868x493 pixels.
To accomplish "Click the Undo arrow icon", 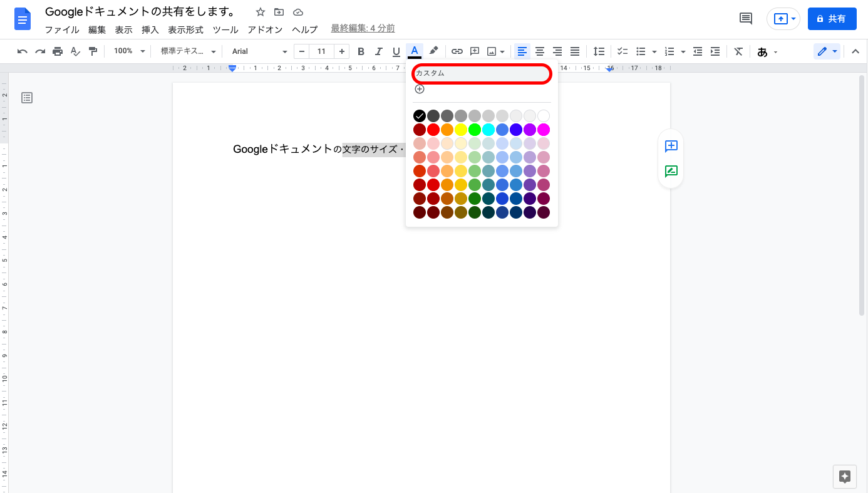I will click(23, 51).
